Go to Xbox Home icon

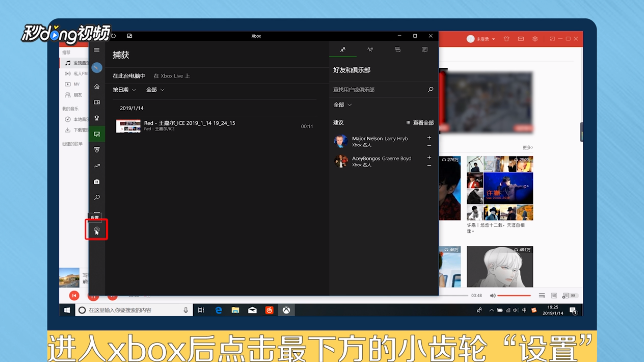tap(97, 86)
